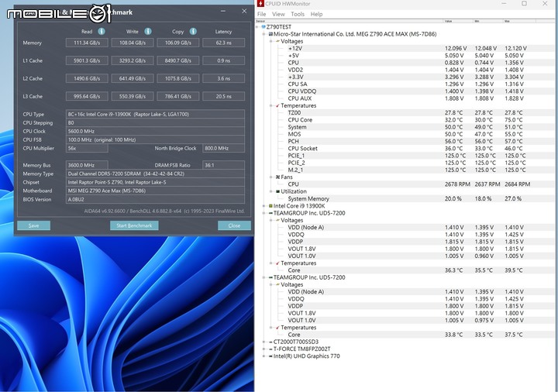Click the MSI motherboard node icon
558x392 pixels.
click(x=270, y=34)
